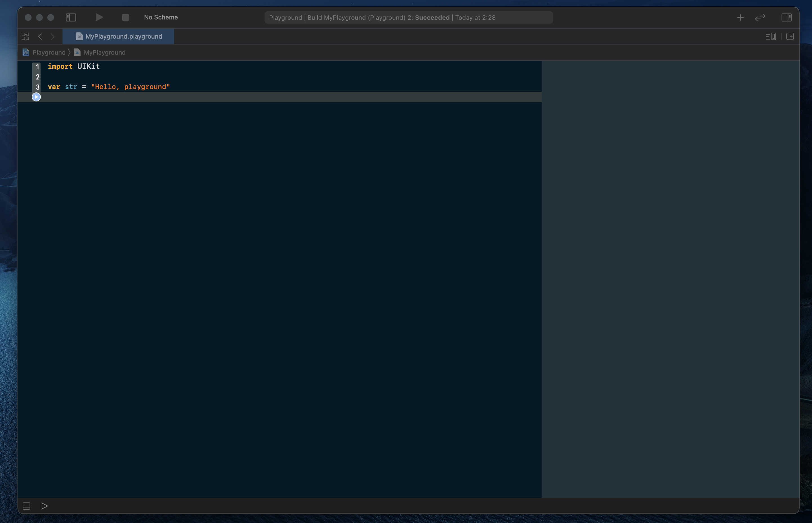
Task: Click Playground in the jump bar
Action: [x=48, y=52]
